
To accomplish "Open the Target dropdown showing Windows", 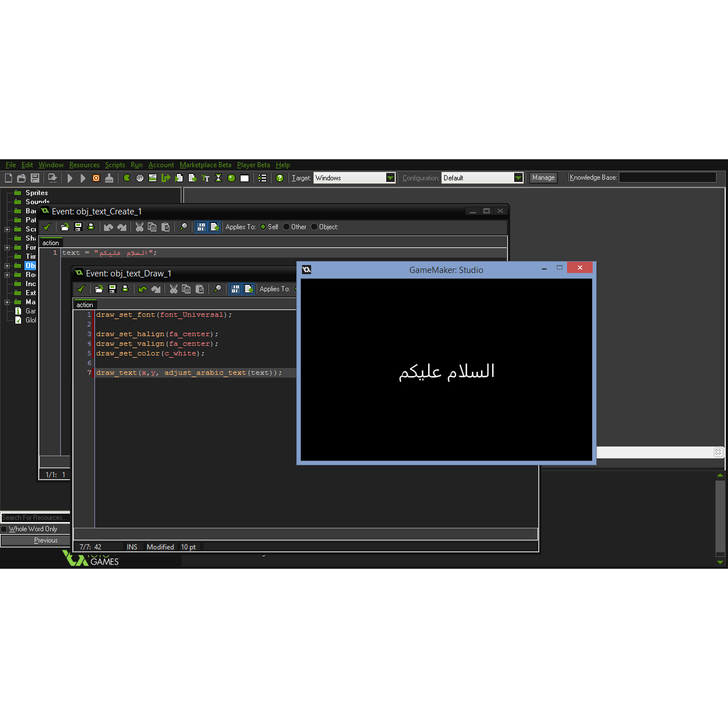I will click(390, 177).
